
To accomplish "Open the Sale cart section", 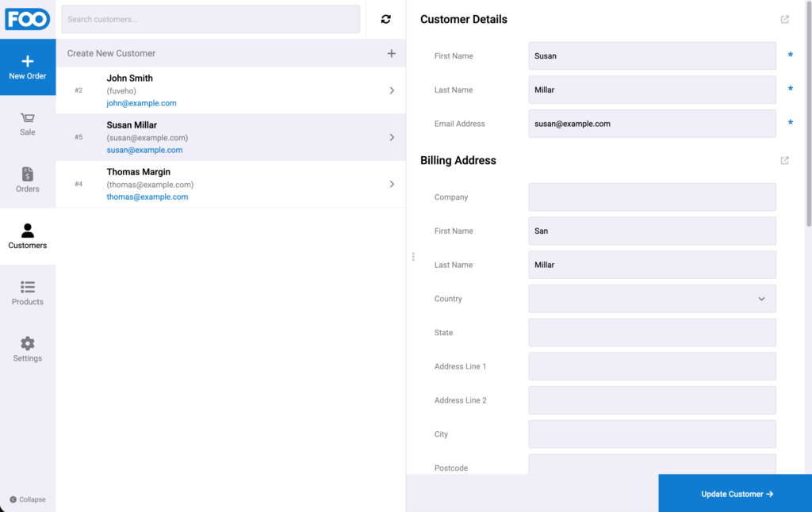I will (28, 124).
